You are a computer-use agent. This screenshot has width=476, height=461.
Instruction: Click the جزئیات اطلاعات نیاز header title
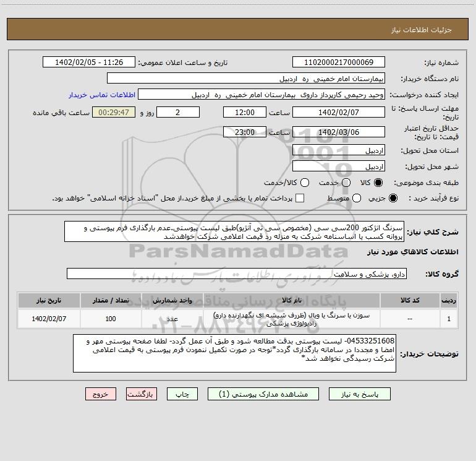(422, 30)
